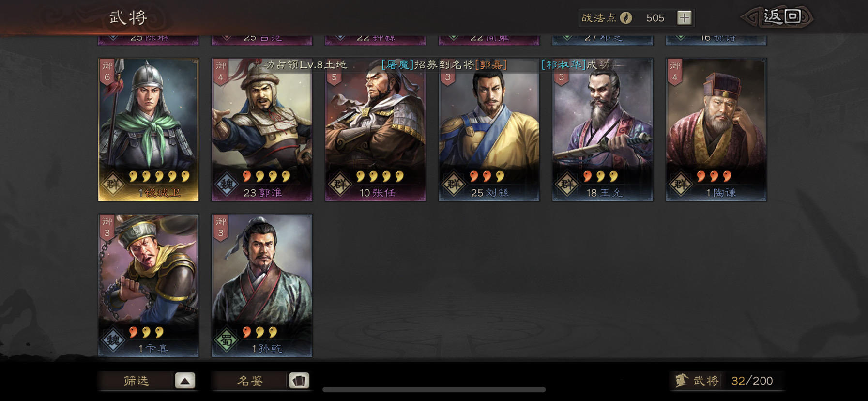The image size is (868, 401).
Task: Click the 返回 back button
Action: pos(777,17)
